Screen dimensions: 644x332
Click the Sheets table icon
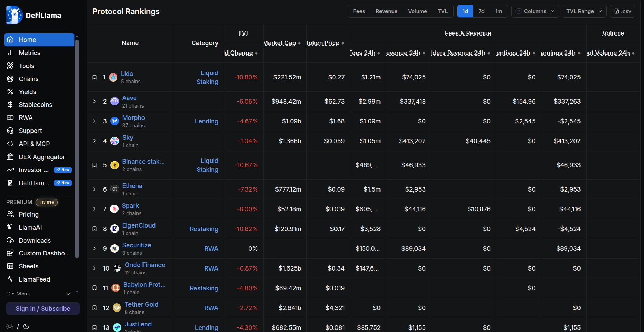10,266
